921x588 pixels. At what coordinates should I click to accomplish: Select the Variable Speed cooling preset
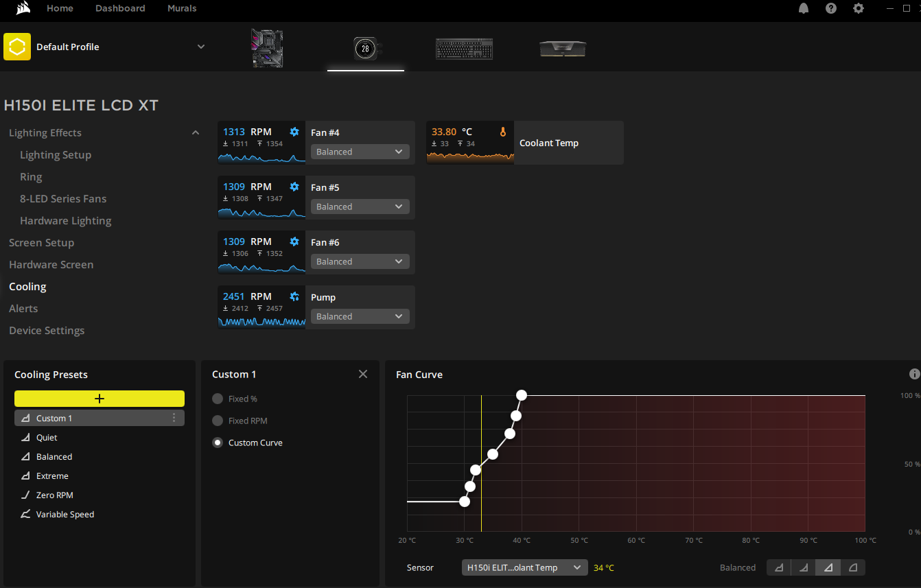(100, 514)
